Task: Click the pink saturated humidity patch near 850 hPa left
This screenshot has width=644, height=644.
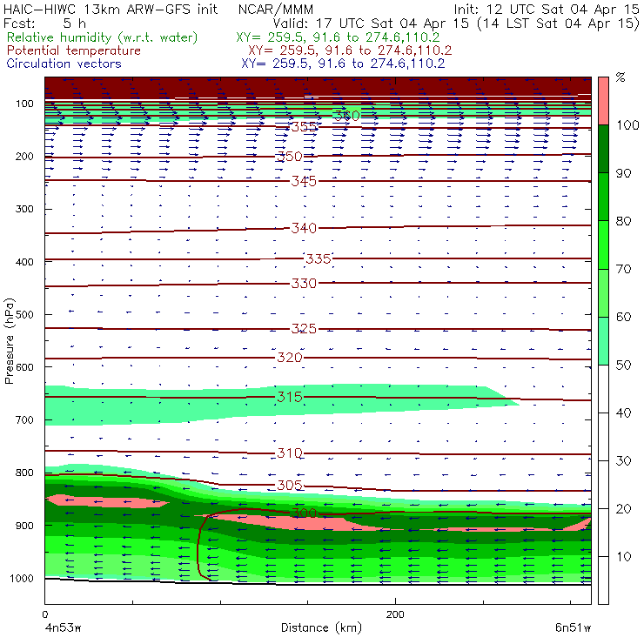Action: point(108,501)
